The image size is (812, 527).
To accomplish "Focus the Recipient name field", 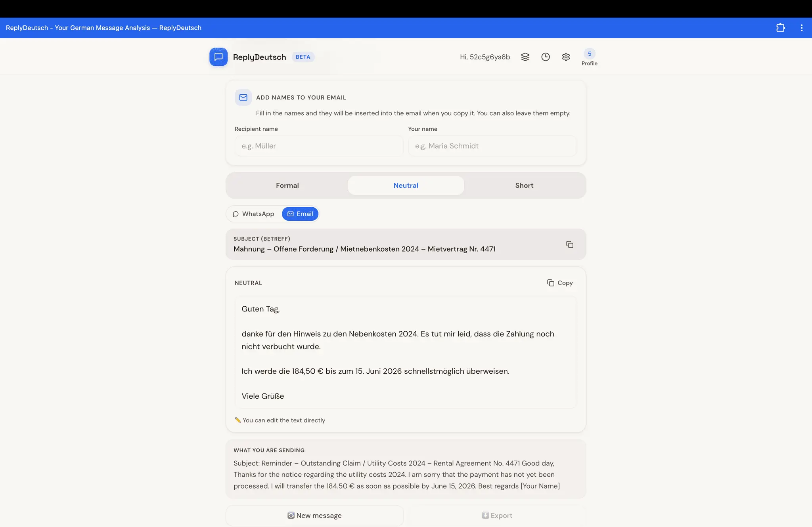I will click(319, 146).
